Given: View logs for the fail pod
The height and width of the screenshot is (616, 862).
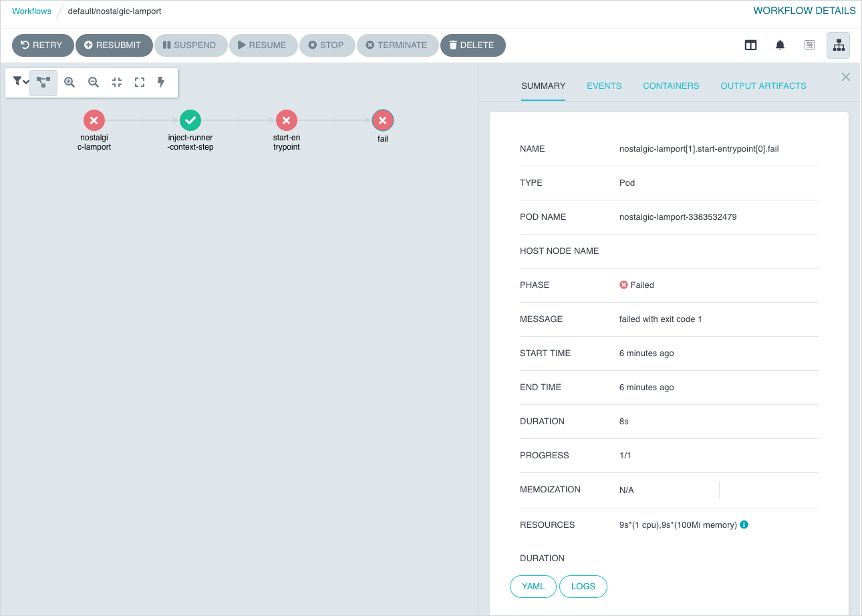Looking at the screenshot, I should [x=583, y=586].
